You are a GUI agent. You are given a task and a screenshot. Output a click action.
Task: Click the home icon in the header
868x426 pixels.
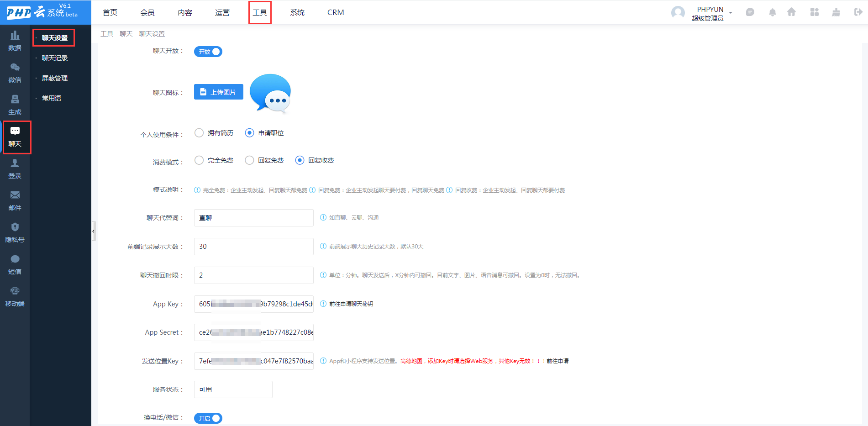click(791, 12)
